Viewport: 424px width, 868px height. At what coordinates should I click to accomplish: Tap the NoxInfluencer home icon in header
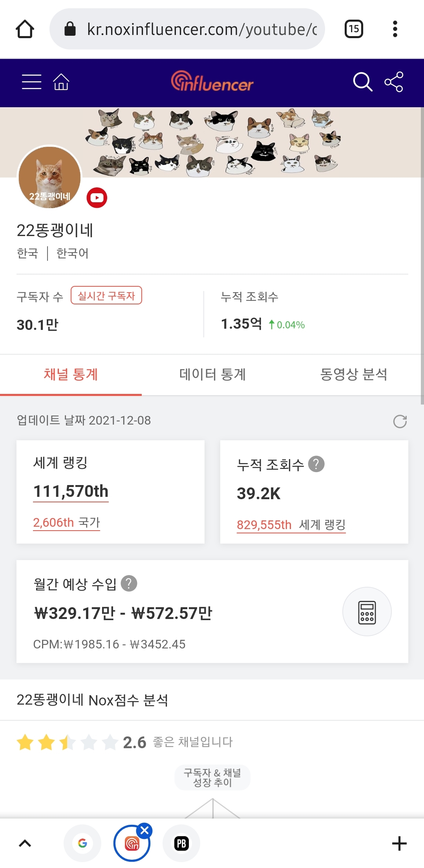pyautogui.click(x=61, y=82)
